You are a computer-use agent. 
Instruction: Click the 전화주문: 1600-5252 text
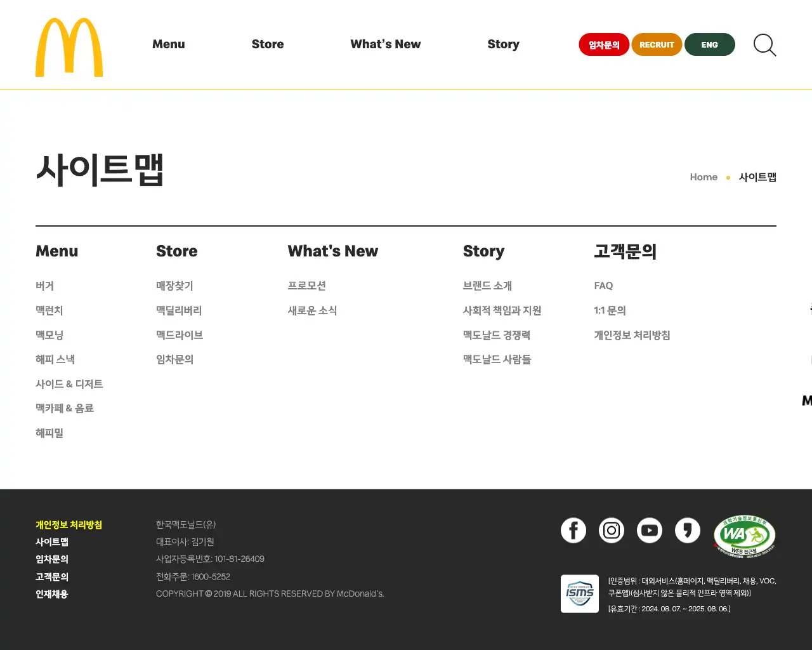point(193,576)
